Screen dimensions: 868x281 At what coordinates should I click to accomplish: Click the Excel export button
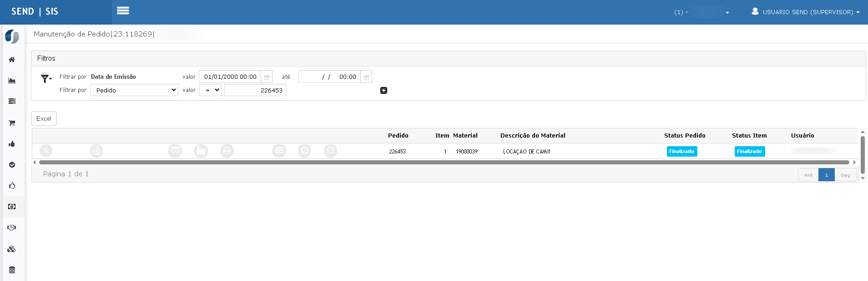tap(44, 118)
